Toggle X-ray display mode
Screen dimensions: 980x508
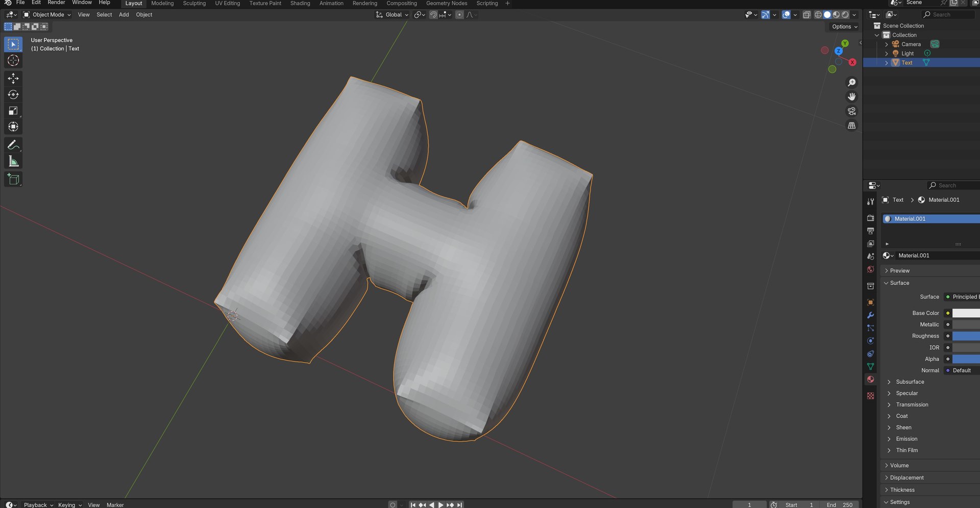pos(806,15)
